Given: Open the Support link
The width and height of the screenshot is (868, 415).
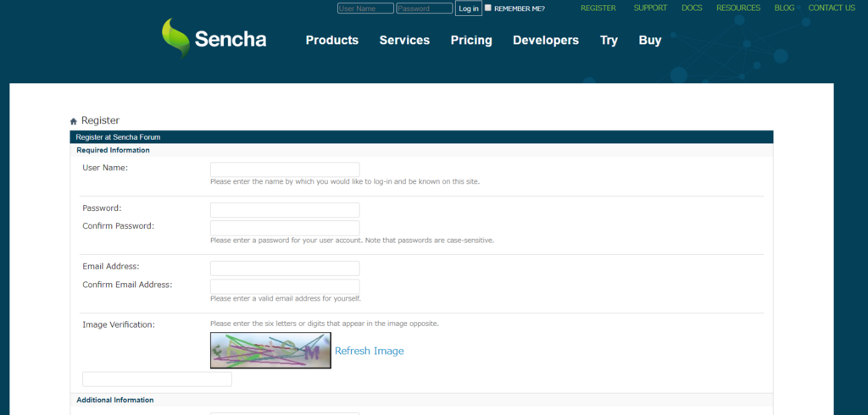Looking at the screenshot, I should coord(650,8).
